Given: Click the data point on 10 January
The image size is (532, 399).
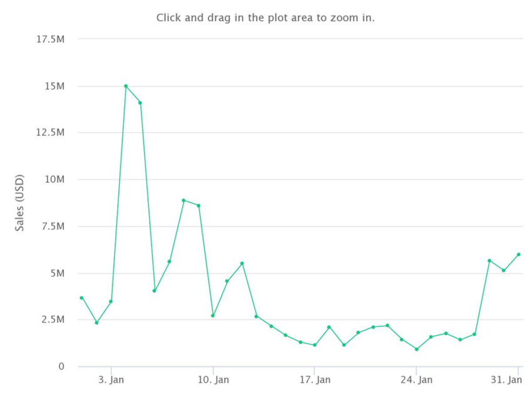Looking at the screenshot, I should [213, 316].
